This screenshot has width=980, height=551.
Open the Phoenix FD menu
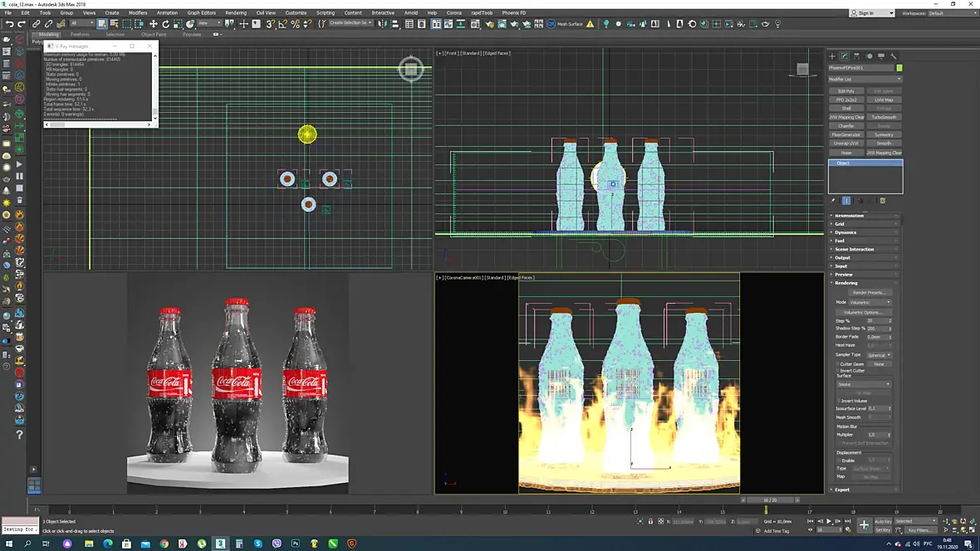[513, 13]
